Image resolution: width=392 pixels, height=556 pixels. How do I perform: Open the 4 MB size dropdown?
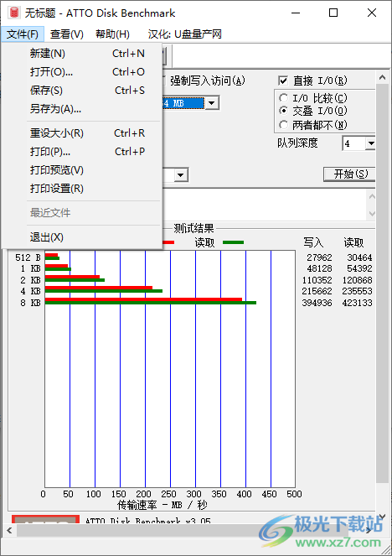pos(212,103)
